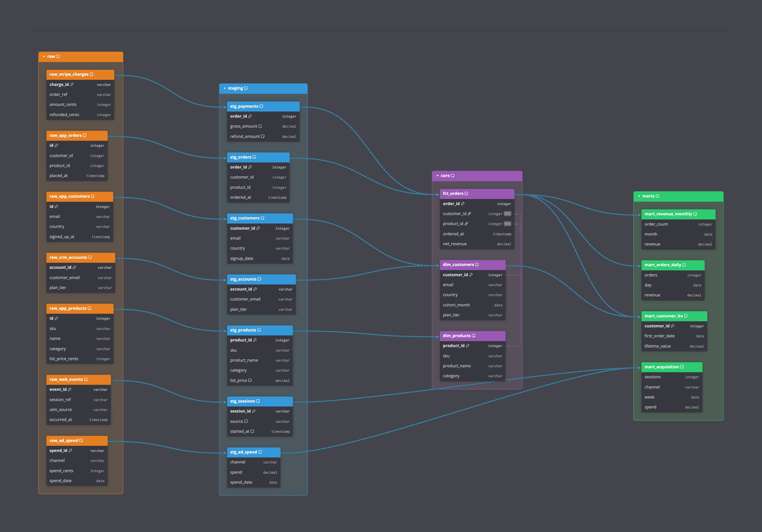762x532 pixels.
Task: Collapse the raw table group
Action: pyautogui.click(x=44, y=57)
